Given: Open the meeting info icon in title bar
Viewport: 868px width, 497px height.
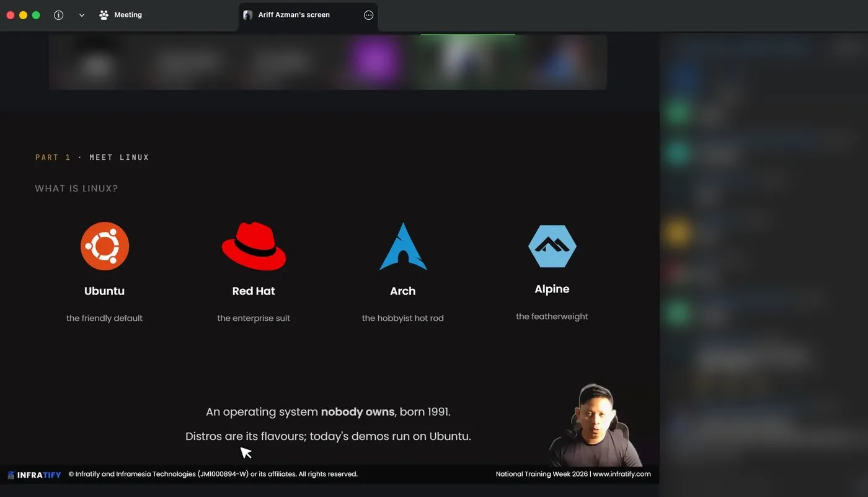Looking at the screenshot, I should (59, 15).
